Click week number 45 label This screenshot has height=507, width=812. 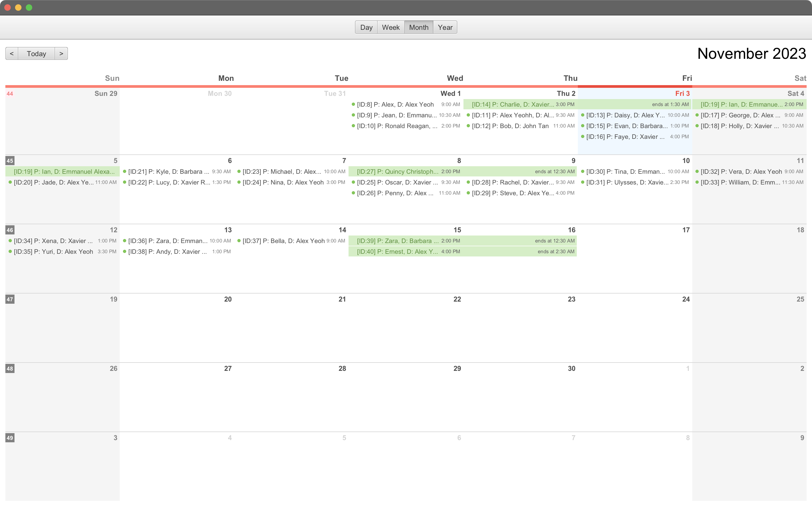[x=10, y=161]
